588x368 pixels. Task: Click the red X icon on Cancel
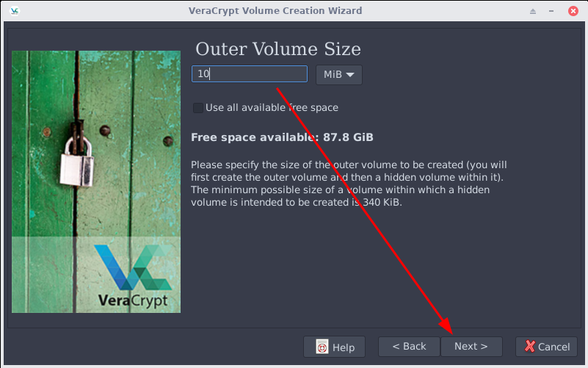click(x=529, y=346)
